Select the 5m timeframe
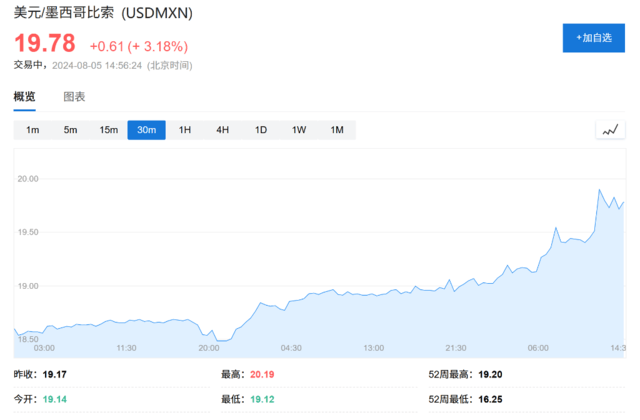Image resolution: width=640 pixels, height=420 pixels. [x=70, y=130]
